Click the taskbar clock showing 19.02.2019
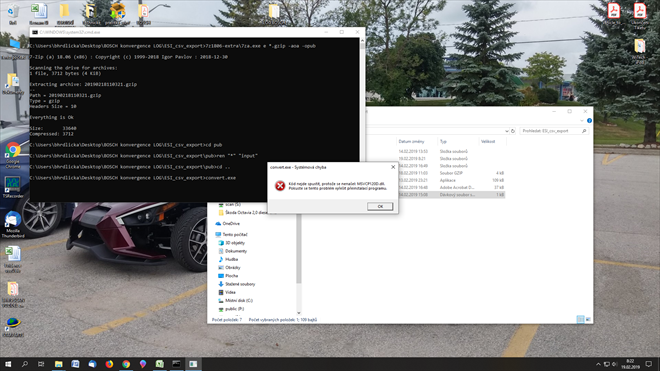This screenshot has width=660, height=371. pyautogui.click(x=630, y=364)
